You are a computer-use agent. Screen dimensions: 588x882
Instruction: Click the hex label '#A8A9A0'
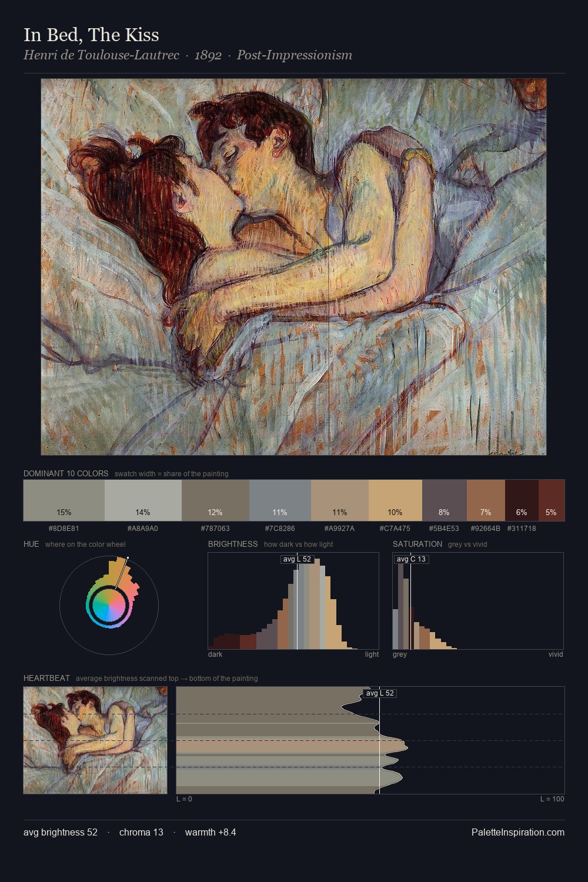[143, 529]
